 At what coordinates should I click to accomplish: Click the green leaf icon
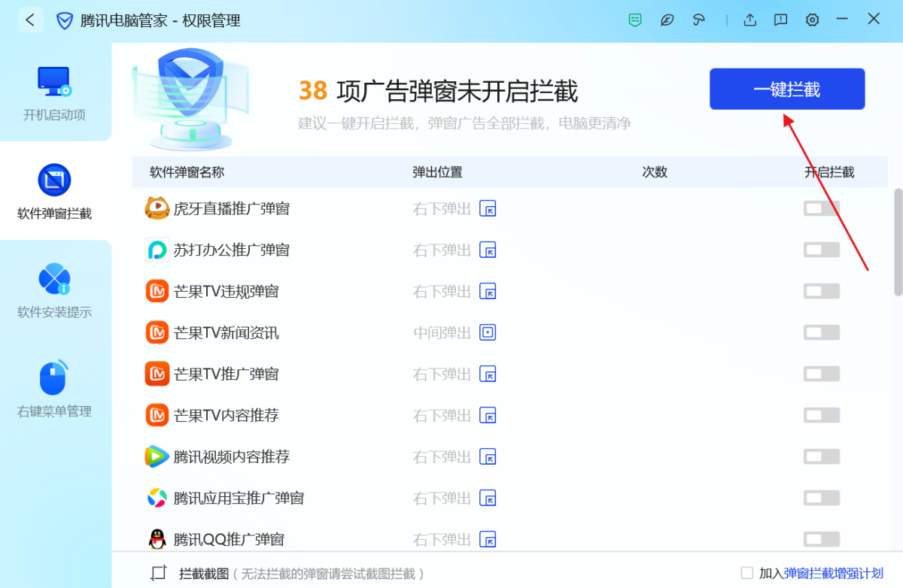pos(667,20)
